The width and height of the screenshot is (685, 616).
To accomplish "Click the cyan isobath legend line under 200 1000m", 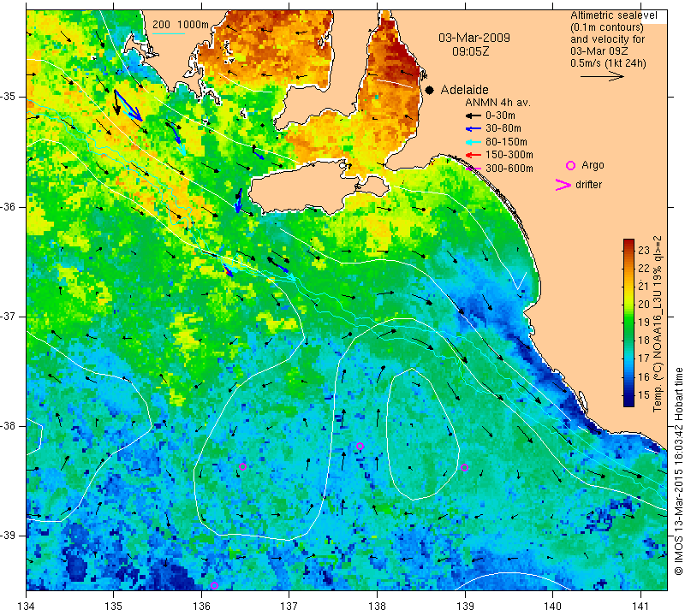I will tap(168, 33).
